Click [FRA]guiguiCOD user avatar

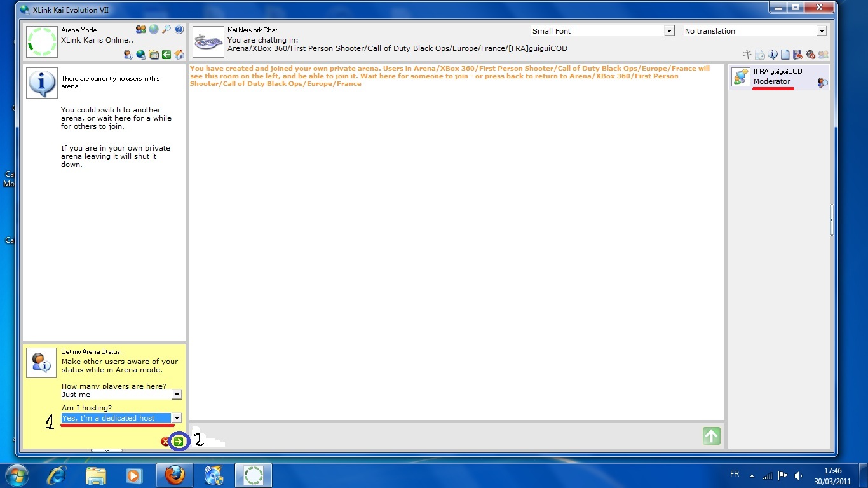741,77
